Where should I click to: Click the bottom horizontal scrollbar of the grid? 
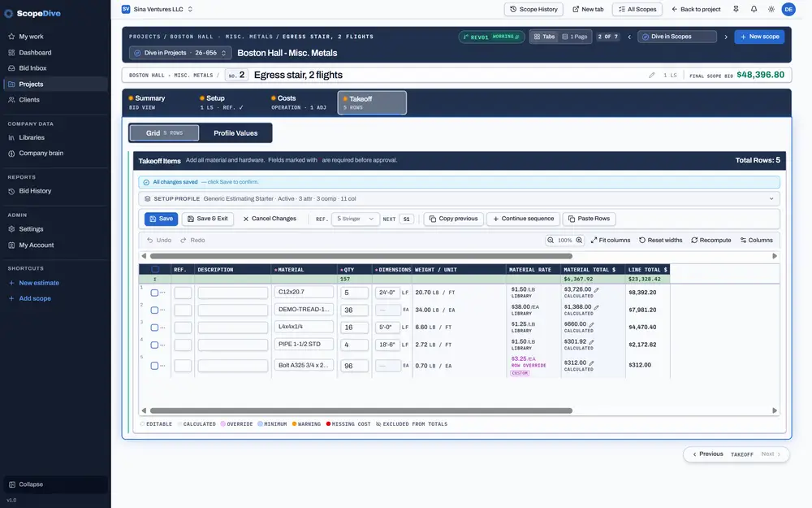click(361, 410)
